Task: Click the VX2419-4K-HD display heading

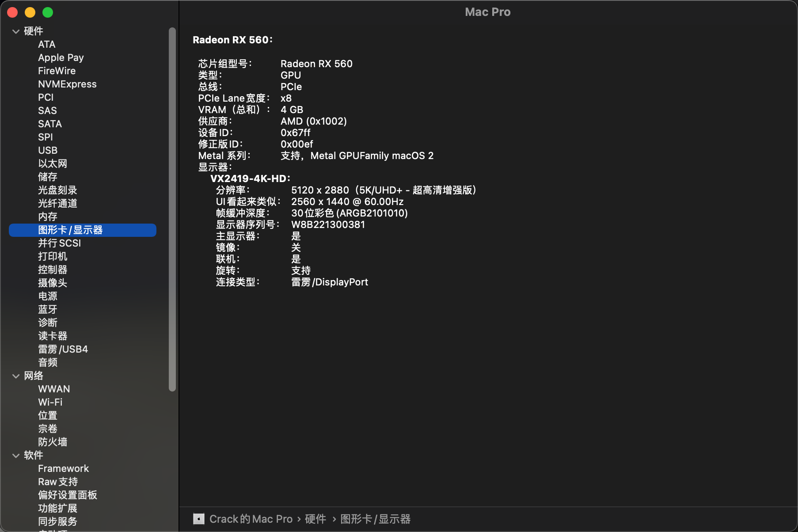Action: [250, 179]
